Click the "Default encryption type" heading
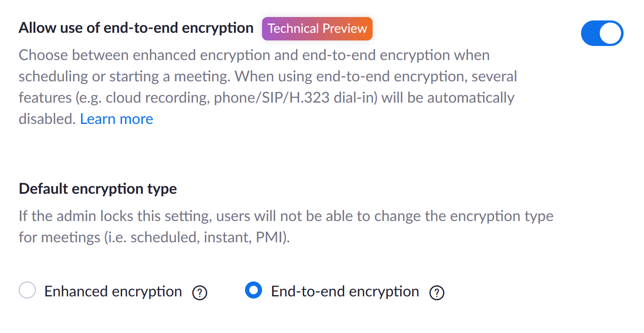The image size is (644, 333). pos(98,189)
